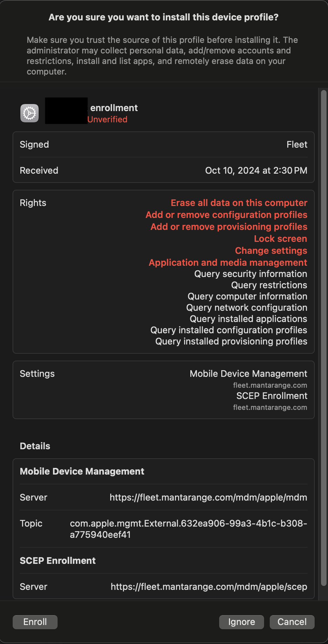The height and width of the screenshot is (644, 328).
Task: Click the 'Lock screen' right
Action: (281, 239)
